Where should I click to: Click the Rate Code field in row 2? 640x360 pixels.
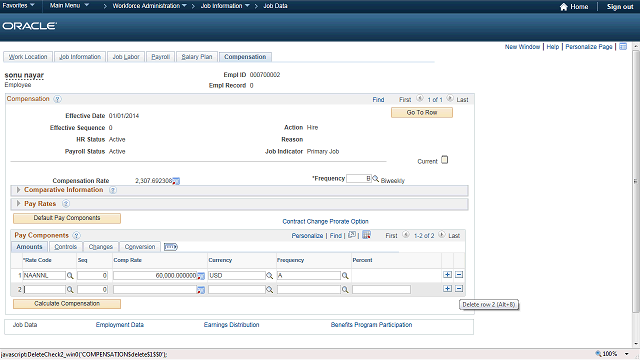[44, 289]
